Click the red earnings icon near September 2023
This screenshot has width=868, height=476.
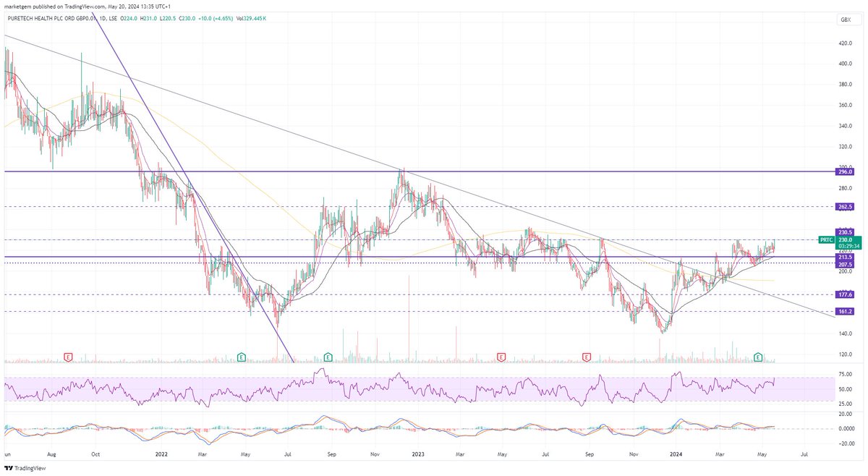pos(585,357)
